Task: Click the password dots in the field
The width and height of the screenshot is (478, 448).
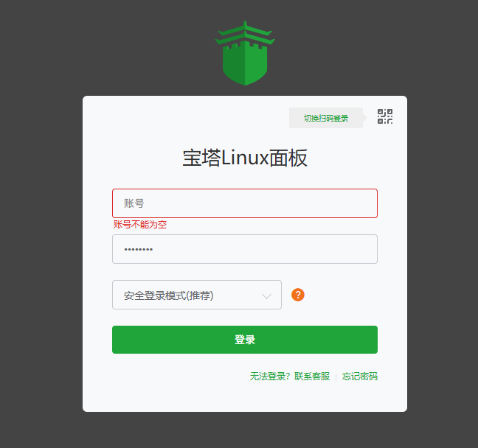Action: click(139, 250)
